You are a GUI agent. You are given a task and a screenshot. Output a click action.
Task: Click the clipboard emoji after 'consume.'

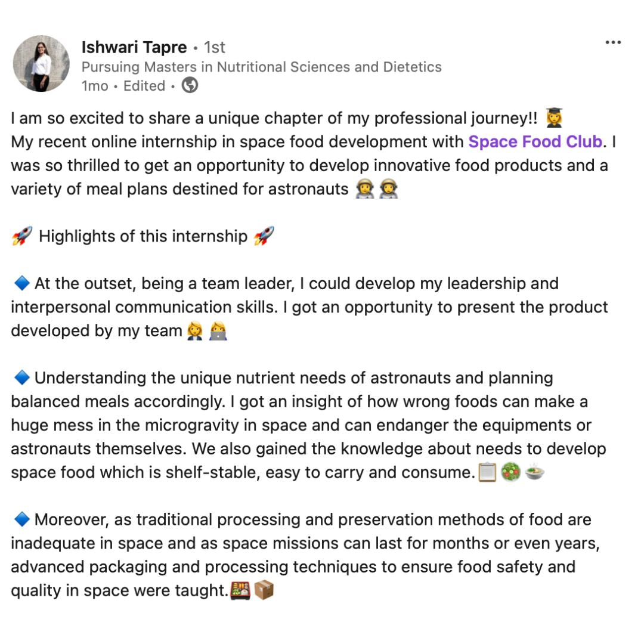coord(487,473)
